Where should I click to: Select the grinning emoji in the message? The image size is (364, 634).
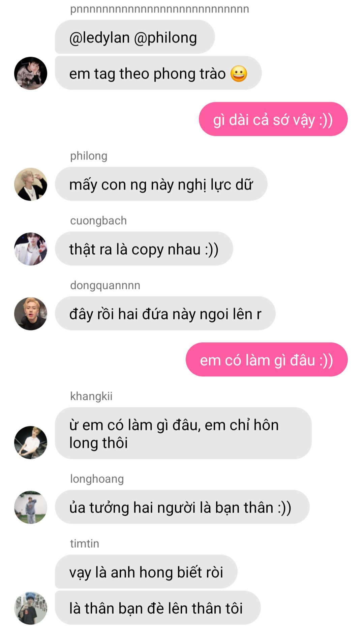pyautogui.click(x=239, y=74)
